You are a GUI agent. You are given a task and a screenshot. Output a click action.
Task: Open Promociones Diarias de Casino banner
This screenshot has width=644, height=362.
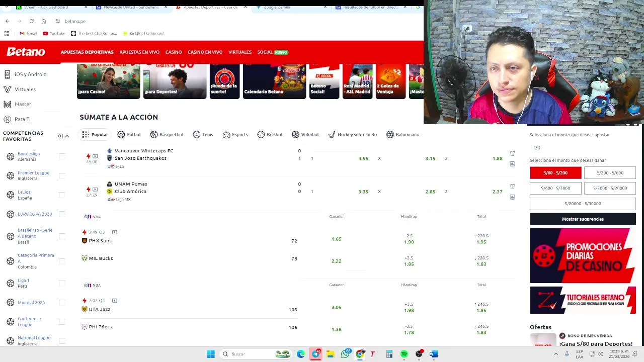coord(583,255)
